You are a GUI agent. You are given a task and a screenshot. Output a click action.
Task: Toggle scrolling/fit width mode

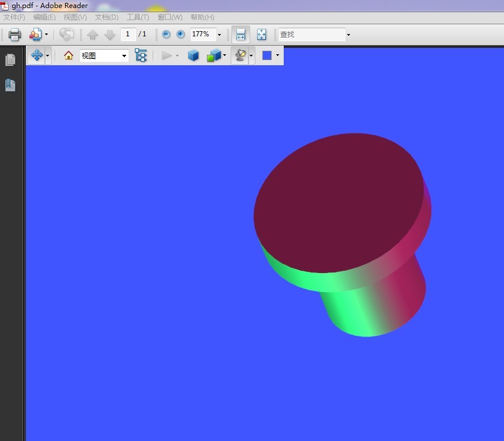coord(240,35)
